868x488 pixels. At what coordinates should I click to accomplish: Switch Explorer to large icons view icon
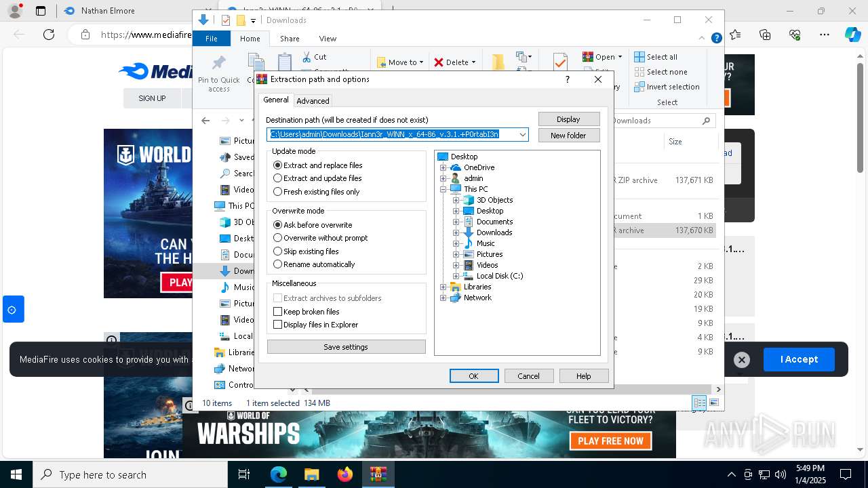(x=714, y=403)
